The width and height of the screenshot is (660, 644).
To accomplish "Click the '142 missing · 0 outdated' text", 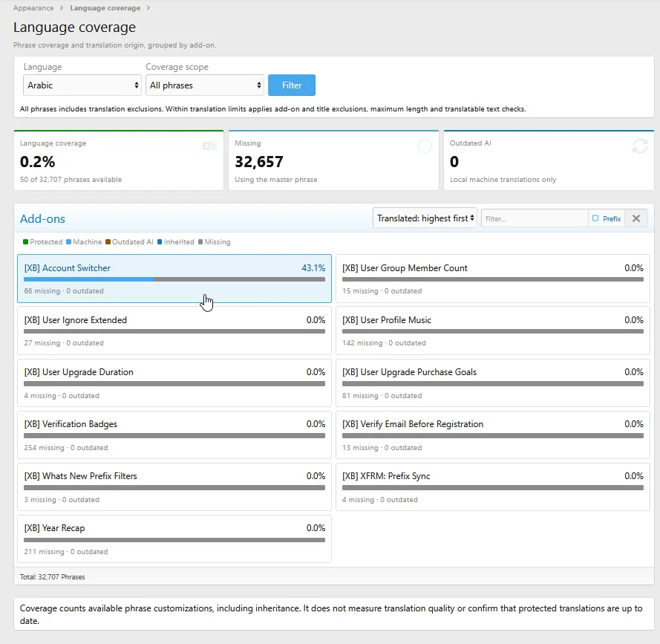I will (384, 343).
